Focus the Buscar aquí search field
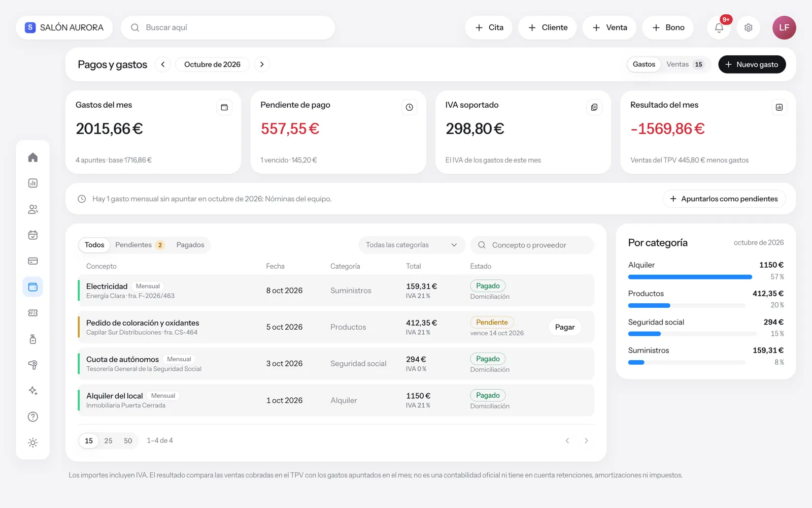Screen dimensions: 812x508 228,27
